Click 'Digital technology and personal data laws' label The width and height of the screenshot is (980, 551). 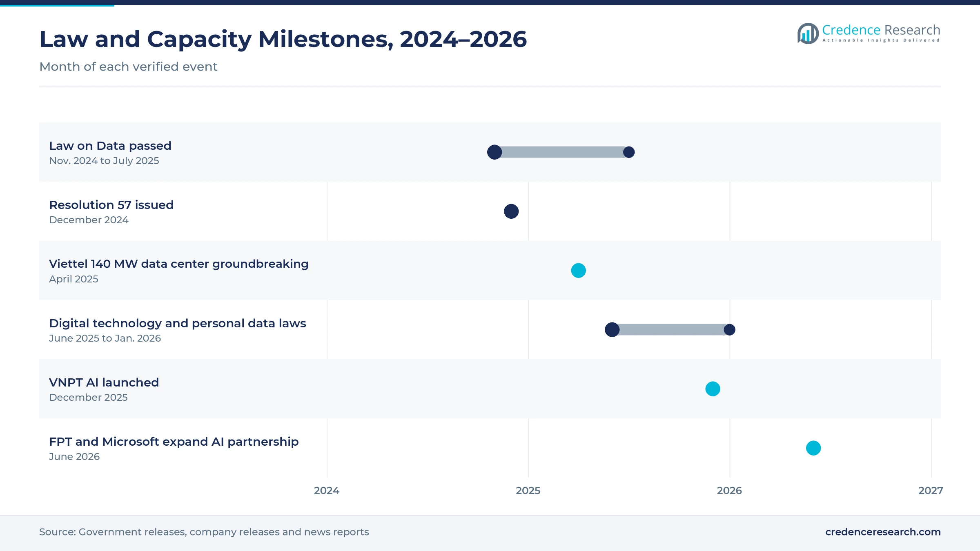pos(178,323)
